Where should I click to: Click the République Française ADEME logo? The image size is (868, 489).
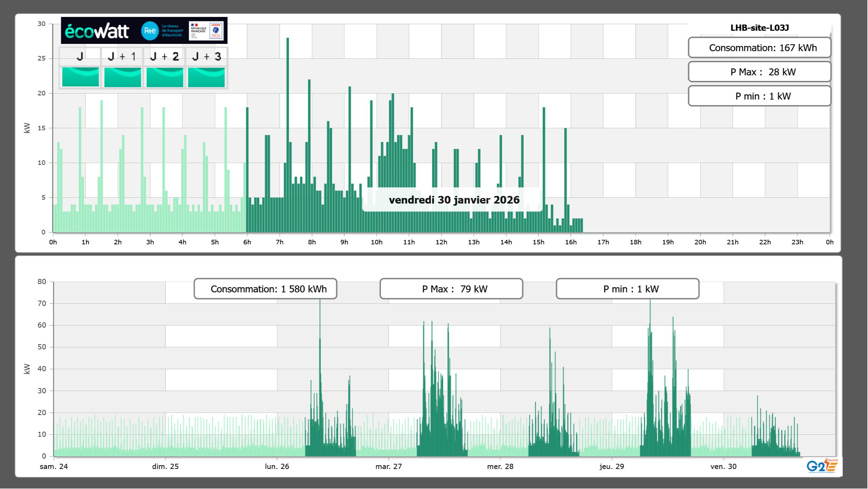tap(206, 31)
